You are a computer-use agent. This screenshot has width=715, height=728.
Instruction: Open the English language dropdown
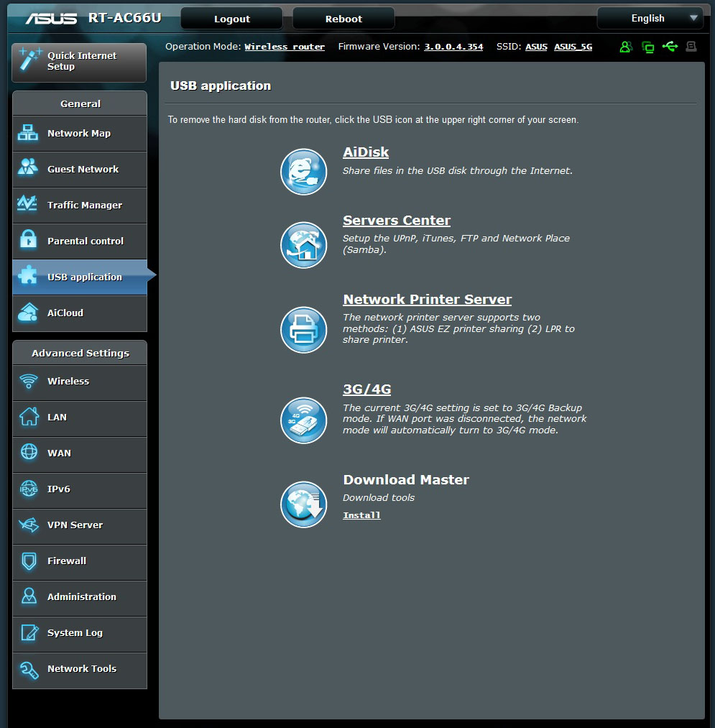click(650, 19)
